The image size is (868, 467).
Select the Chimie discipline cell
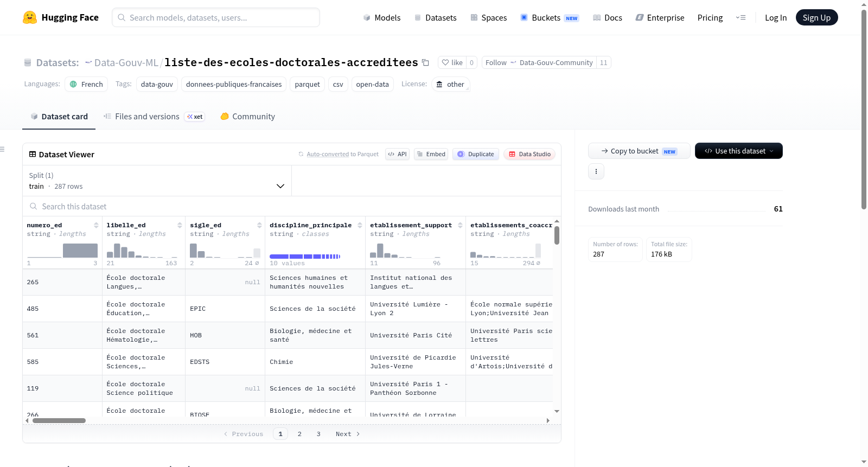(315, 362)
